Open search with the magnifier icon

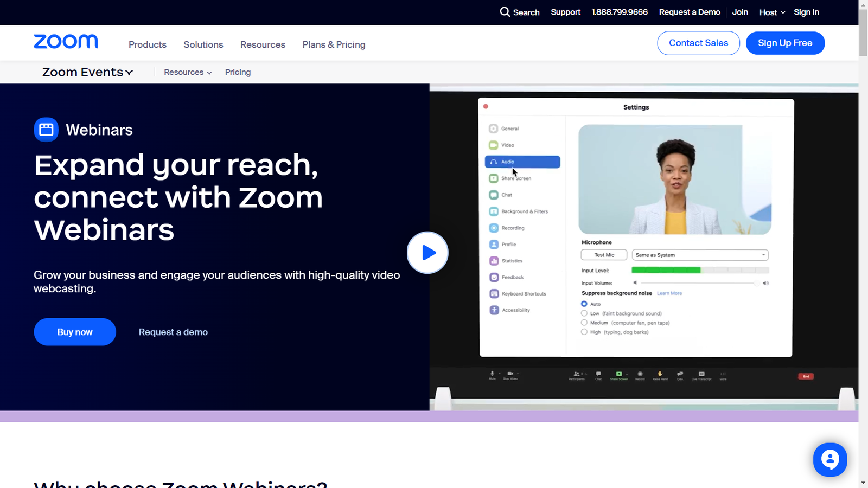tap(505, 12)
